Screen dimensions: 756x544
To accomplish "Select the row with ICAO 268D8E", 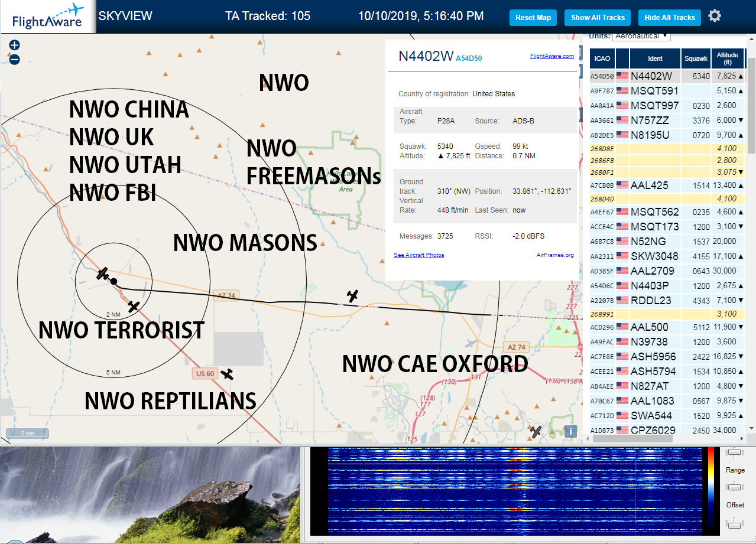I will point(668,149).
